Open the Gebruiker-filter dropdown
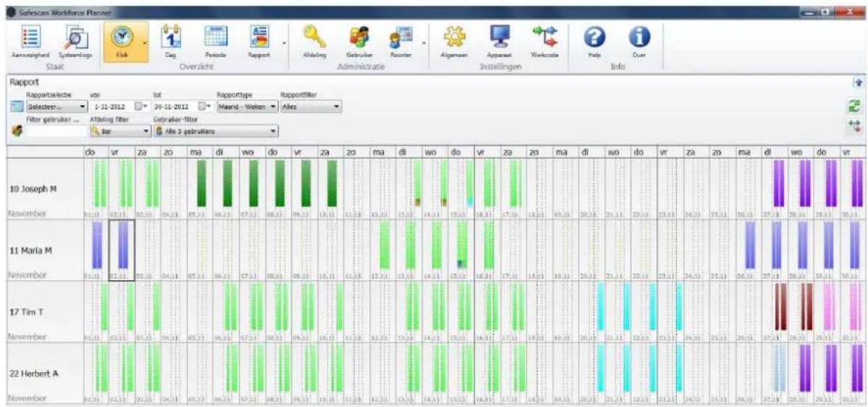The height and width of the screenshot is (407, 868). tap(216, 132)
